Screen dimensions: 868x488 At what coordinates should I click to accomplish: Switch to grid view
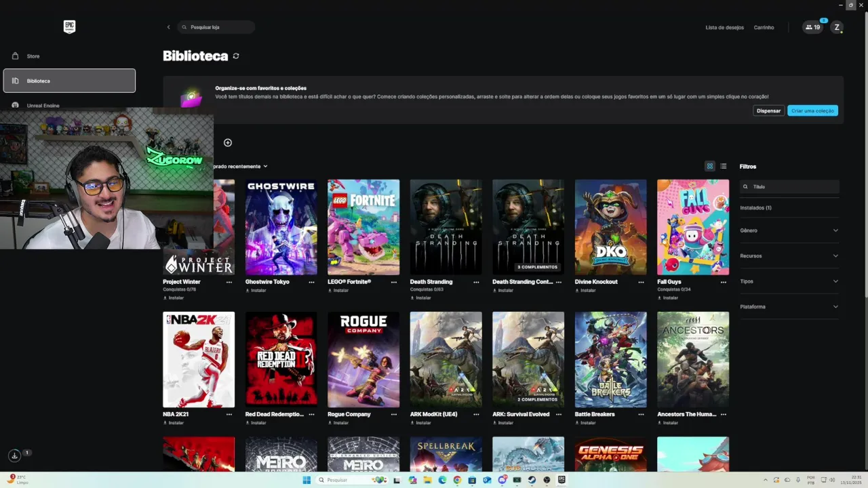710,166
